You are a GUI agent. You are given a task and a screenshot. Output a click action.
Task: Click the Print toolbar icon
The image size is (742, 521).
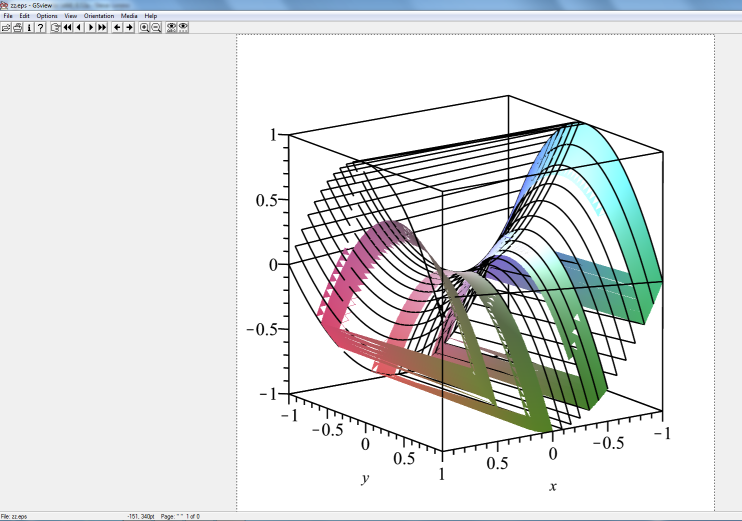click(x=17, y=27)
